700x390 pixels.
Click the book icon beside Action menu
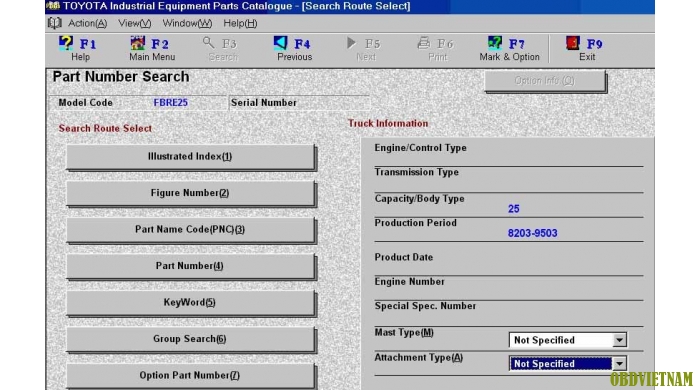tap(54, 23)
